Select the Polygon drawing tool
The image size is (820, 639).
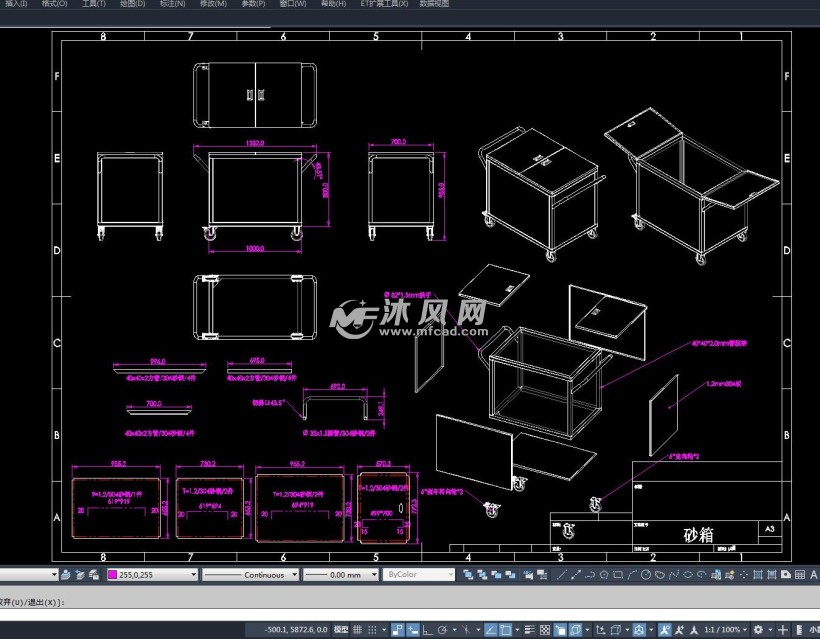pos(605,575)
